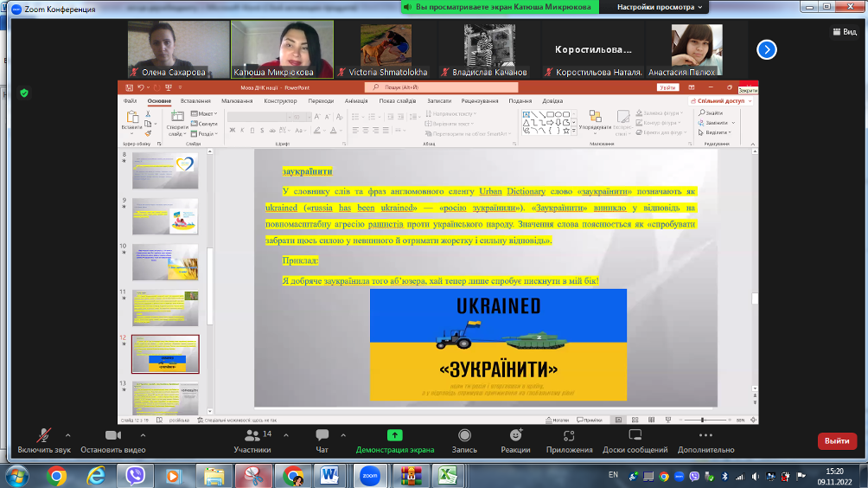Screen dimensions: 868x488
Task: Open the Участники participants panel
Action: [252, 440]
